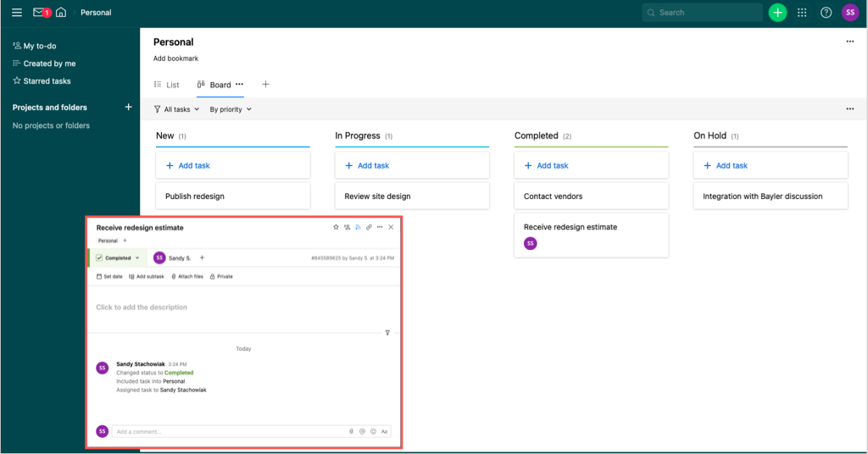868x454 pixels.
Task: Open the inbox mail icon
Action: coord(40,13)
